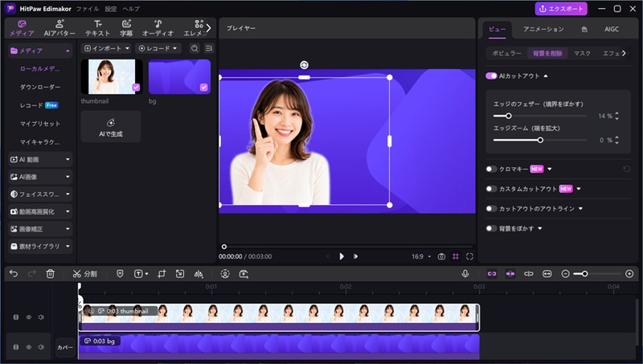Viewport: 643px width, 364px height.
Task: Adjust the timeline zoom slider
Action: pyautogui.click(x=597, y=273)
